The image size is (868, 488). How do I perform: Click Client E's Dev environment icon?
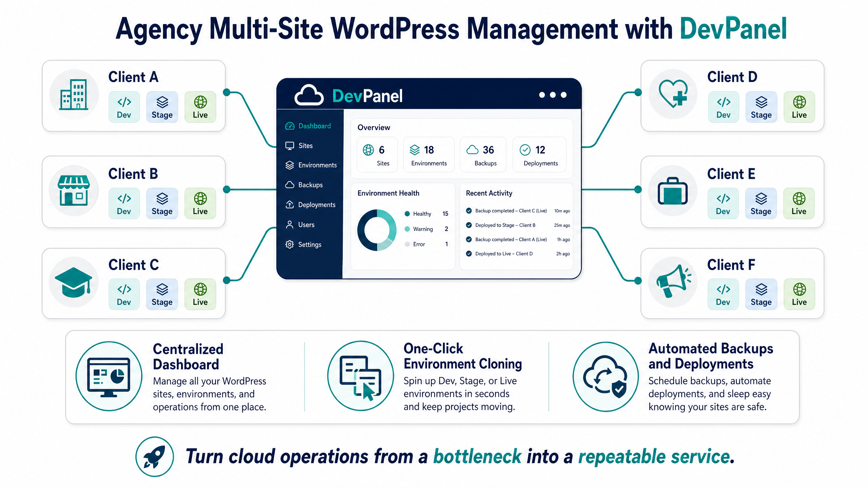tap(723, 203)
